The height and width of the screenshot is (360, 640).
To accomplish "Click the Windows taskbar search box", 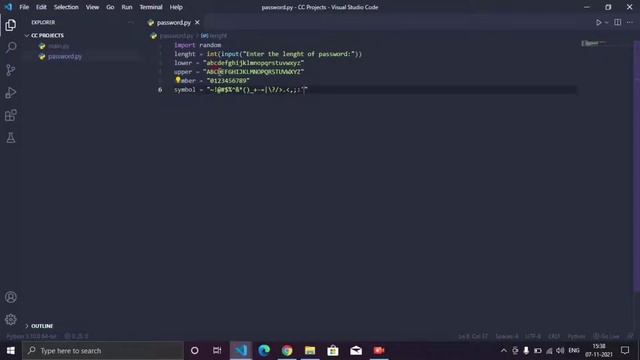I will pyautogui.click(x=103, y=351).
